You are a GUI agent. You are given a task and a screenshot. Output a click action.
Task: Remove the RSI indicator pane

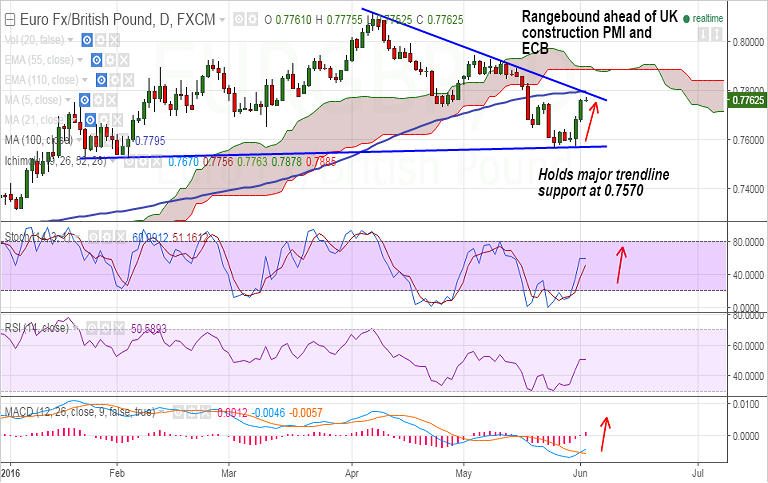pyautogui.click(x=119, y=328)
